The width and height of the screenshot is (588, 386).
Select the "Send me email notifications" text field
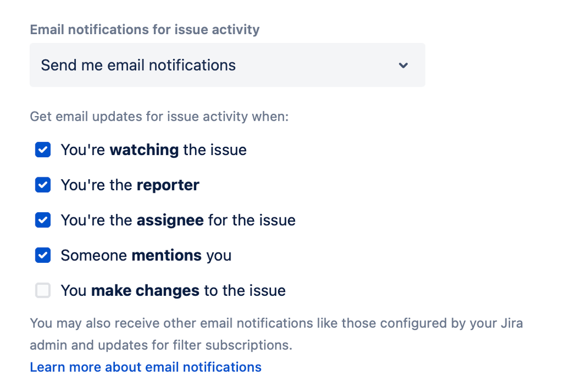tap(138, 65)
